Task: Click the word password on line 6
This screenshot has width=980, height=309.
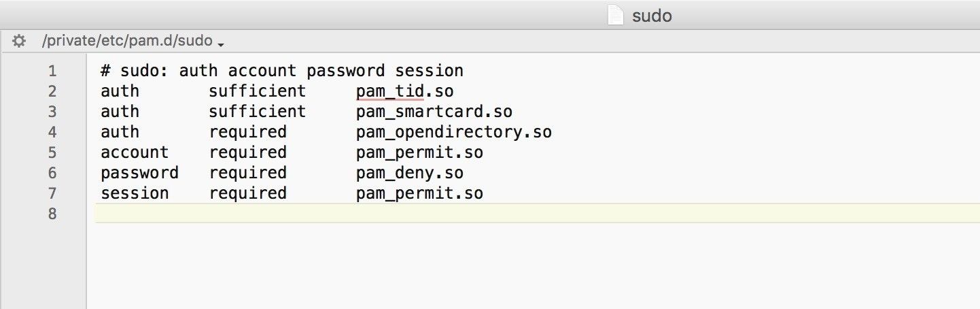Action: [x=139, y=173]
